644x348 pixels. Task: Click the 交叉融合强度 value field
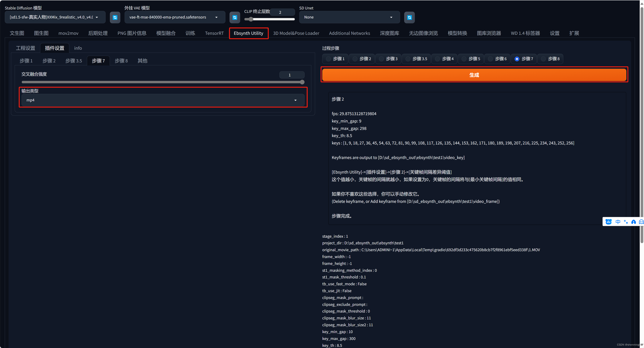click(x=292, y=75)
